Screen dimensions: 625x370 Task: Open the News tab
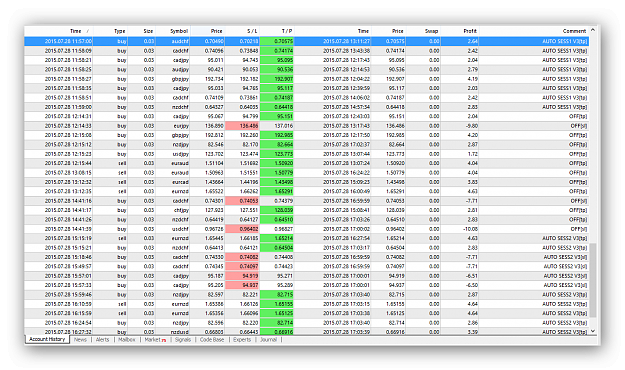[x=80, y=340]
